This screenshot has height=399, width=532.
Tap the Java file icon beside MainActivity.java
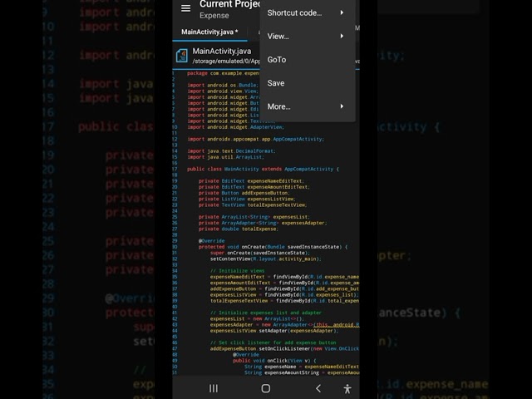[180, 56]
